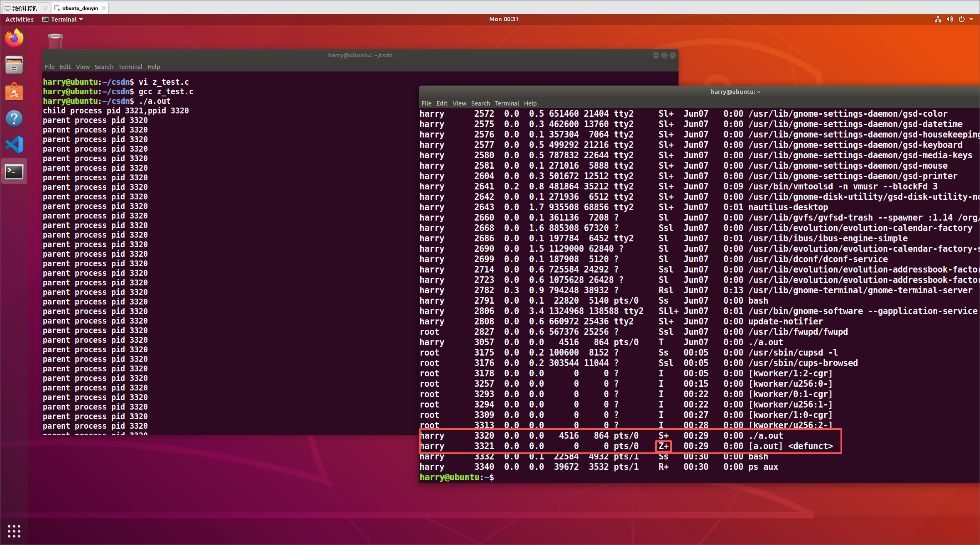Switch to the 我的计算机 tab
Viewport: 980px width, 545px height.
pyautogui.click(x=24, y=8)
